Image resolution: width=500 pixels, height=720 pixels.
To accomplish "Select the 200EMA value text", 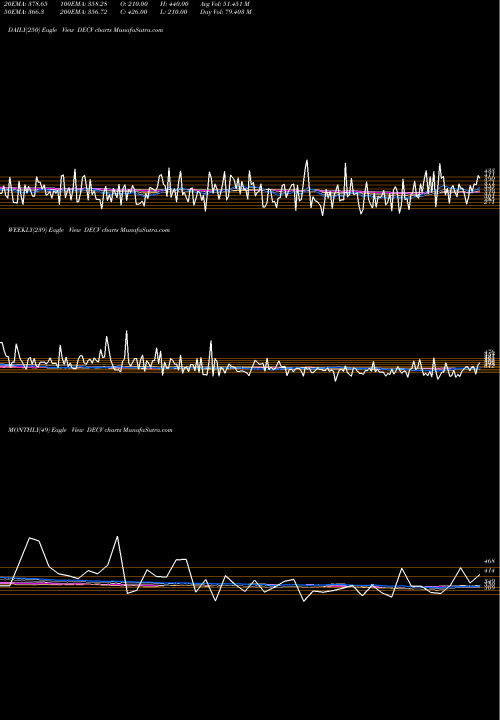I will pos(86,12).
